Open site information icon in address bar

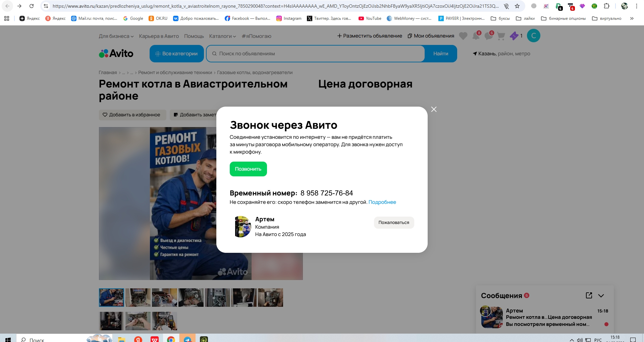pyautogui.click(x=46, y=6)
